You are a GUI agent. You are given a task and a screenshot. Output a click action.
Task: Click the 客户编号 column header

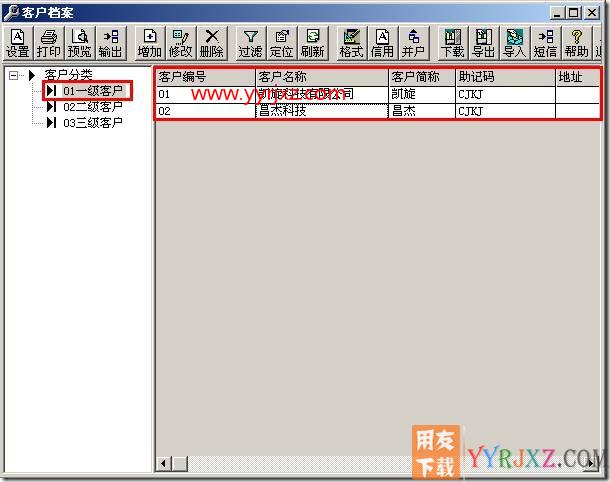[205, 77]
